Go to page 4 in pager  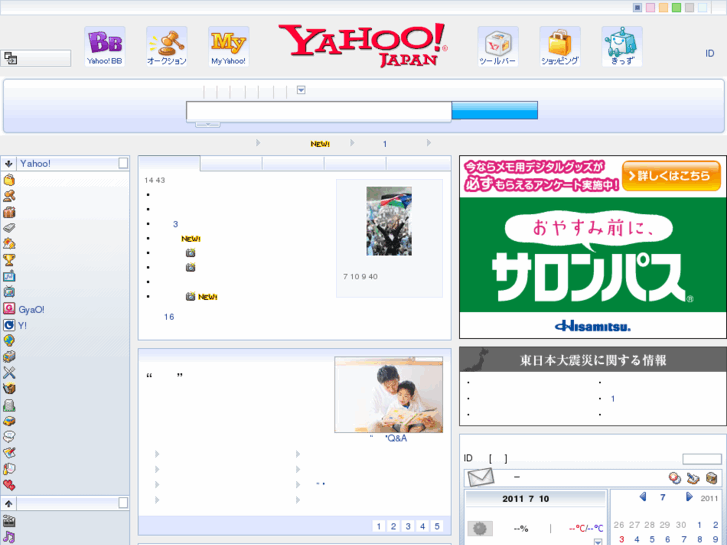(422, 526)
